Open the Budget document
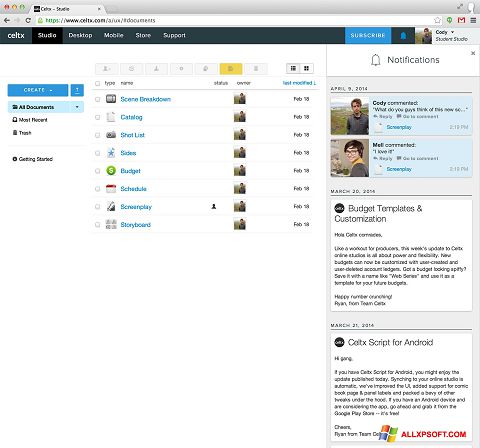Screen dimensions: 480x448 click(130, 171)
